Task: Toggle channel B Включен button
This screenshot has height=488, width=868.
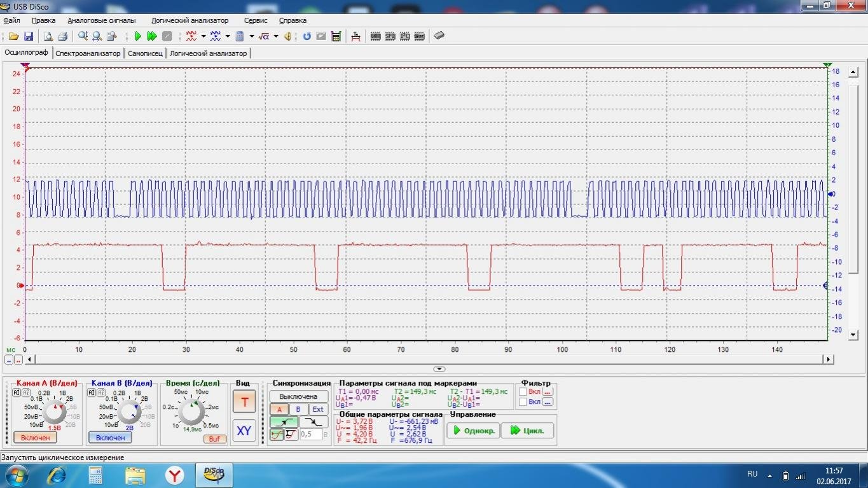Action: (x=110, y=438)
